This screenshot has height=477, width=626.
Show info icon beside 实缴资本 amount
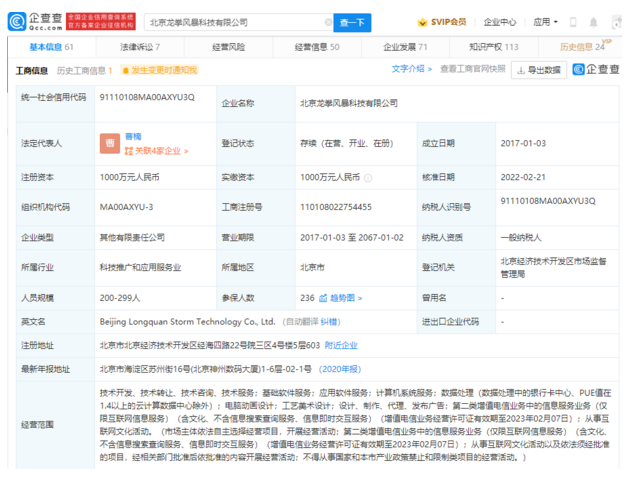[368, 178]
